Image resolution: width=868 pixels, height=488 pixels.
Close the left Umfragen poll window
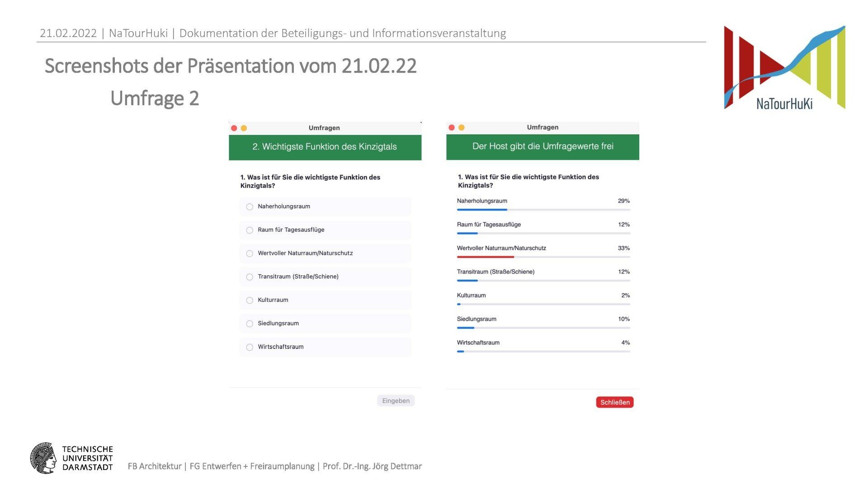(x=234, y=128)
